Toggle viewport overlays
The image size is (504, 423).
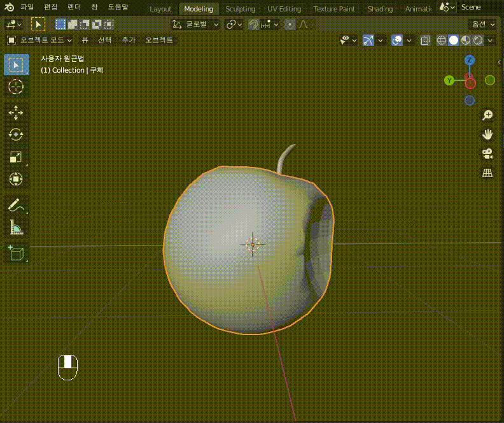click(x=397, y=40)
